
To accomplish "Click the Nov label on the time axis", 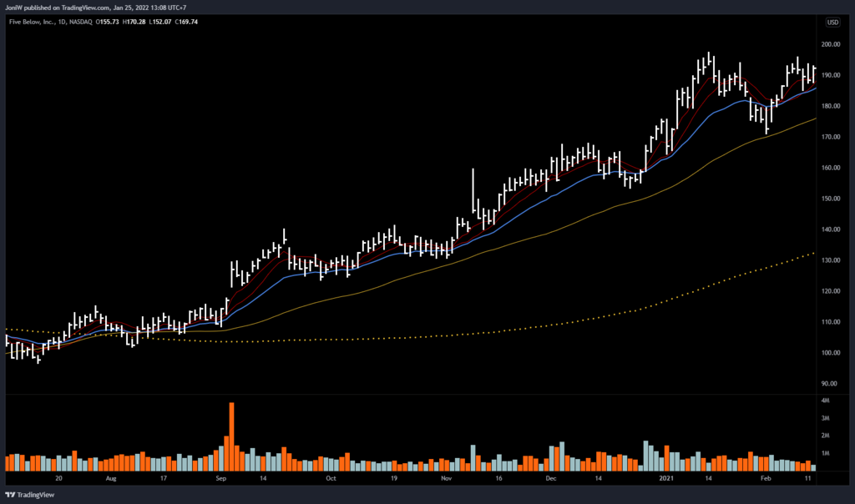I will [x=446, y=480].
